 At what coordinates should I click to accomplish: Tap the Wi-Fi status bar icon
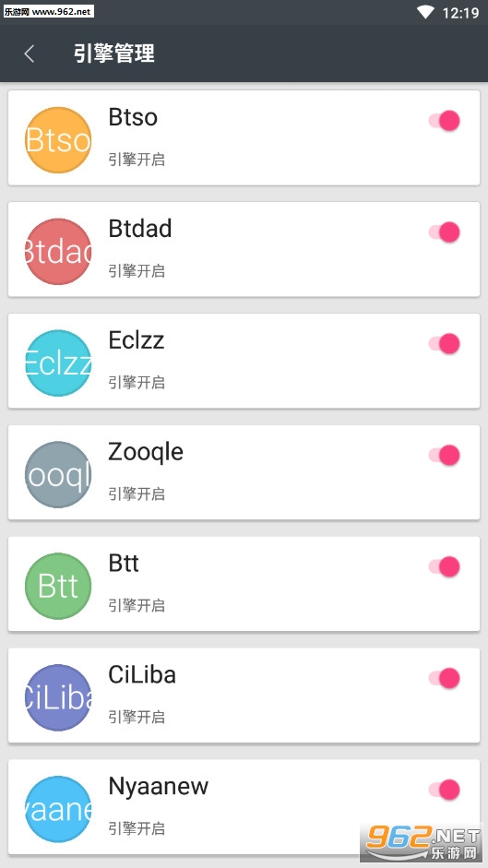(425, 12)
